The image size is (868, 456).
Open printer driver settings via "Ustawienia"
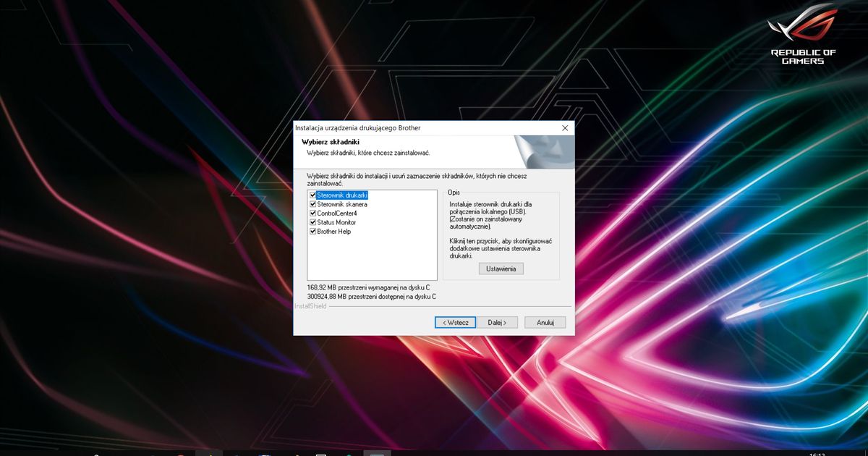click(502, 269)
